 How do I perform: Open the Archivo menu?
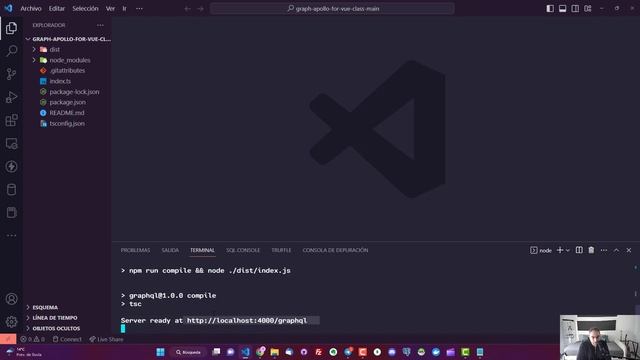[31, 9]
